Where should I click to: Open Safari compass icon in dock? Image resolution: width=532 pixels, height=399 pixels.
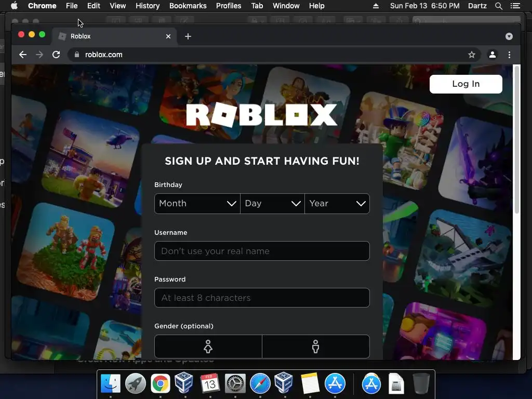(260, 383)
